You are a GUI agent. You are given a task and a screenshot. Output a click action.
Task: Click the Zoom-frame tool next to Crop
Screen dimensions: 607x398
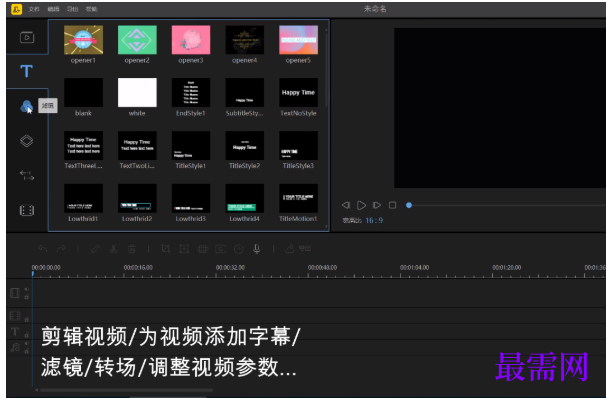click(184, 249)
